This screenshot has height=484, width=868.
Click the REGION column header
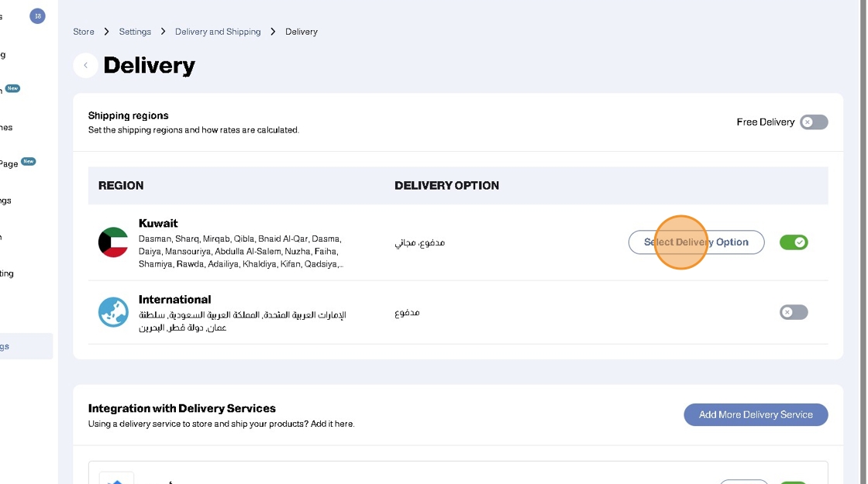[x=121, y=186]
